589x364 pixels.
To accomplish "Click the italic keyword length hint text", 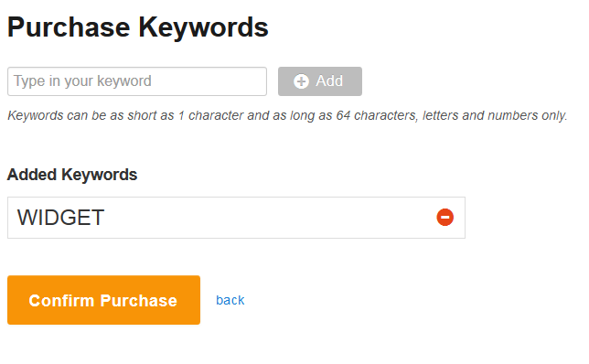I will (287, 116).
